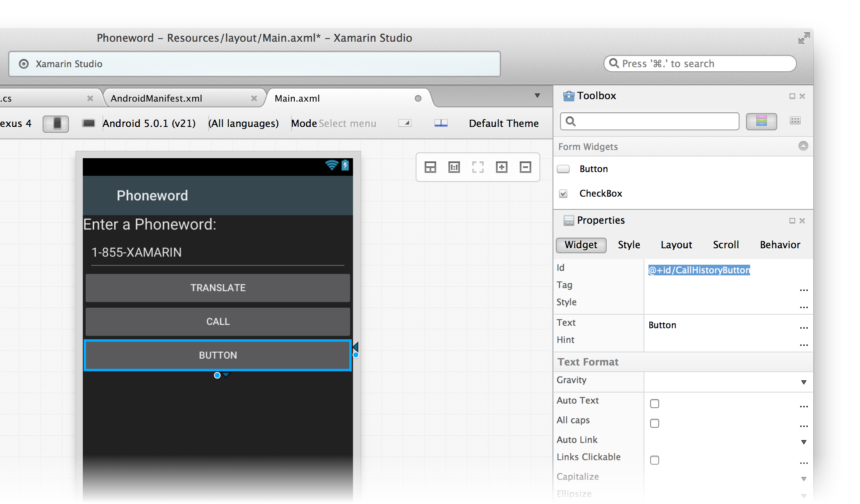Screen dimensions: 860x504
Task: Open the Gravity dropdown
Action: pos(803,382)
